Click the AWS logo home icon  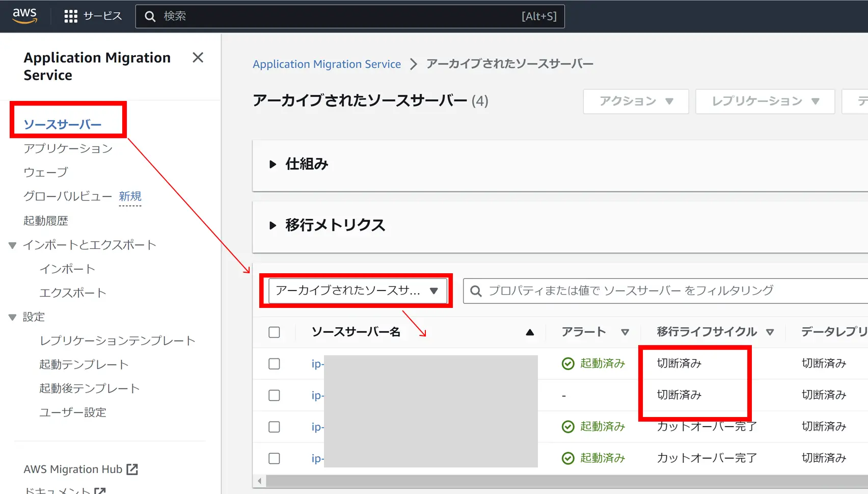coord(24,15)
